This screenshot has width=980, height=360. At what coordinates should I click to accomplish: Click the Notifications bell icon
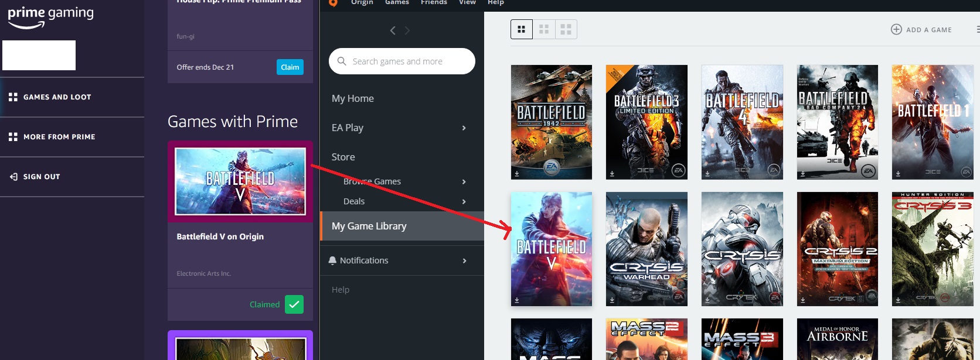333,260
